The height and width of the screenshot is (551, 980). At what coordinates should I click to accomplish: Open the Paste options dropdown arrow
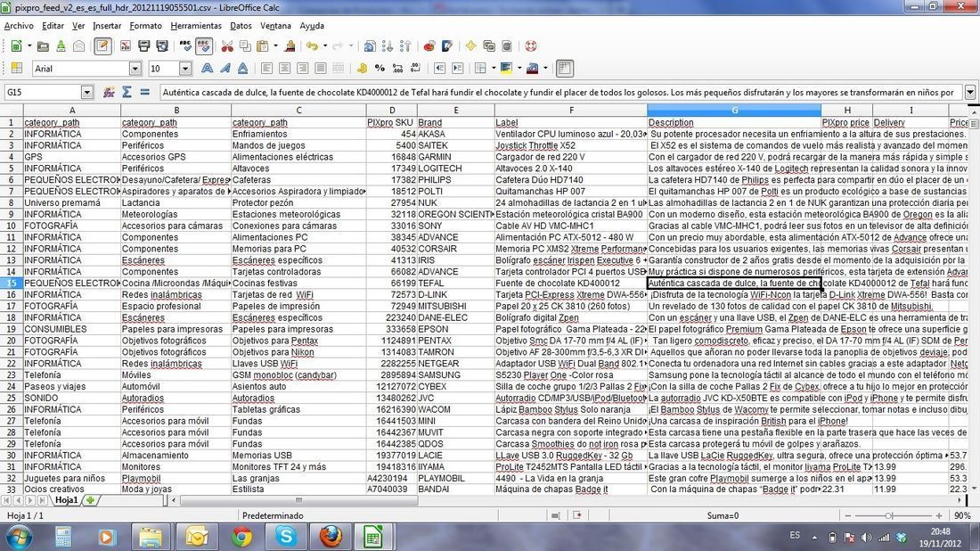click(274, 45)
